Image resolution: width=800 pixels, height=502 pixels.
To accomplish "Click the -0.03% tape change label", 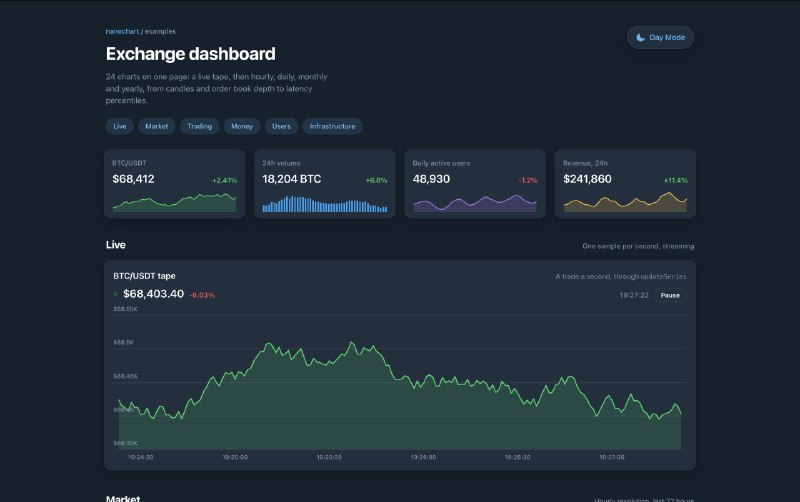I will tap(202, 295).
